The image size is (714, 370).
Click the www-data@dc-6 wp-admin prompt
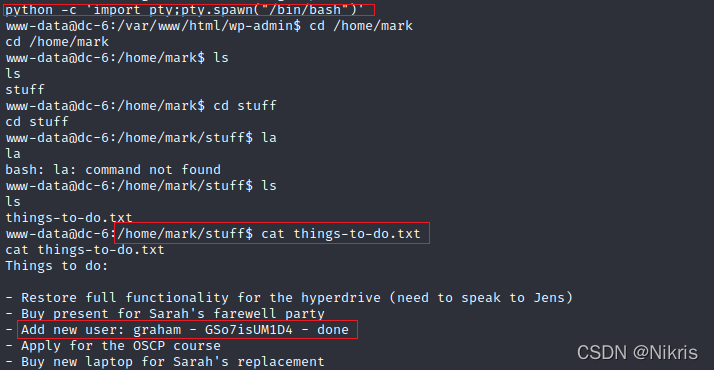click(x=153, y=25)
